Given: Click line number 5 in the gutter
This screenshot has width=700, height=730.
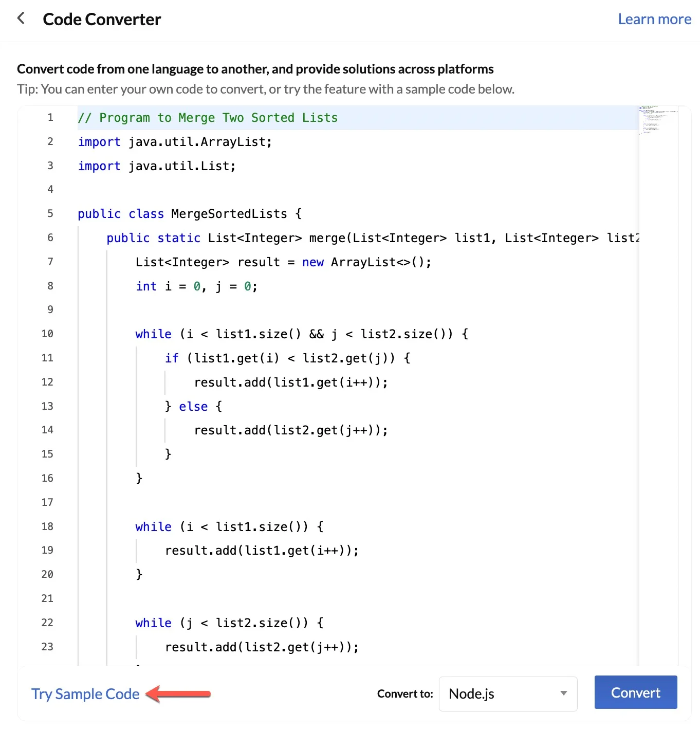Looking at the screenshot, I should click(x=50, y=214).
